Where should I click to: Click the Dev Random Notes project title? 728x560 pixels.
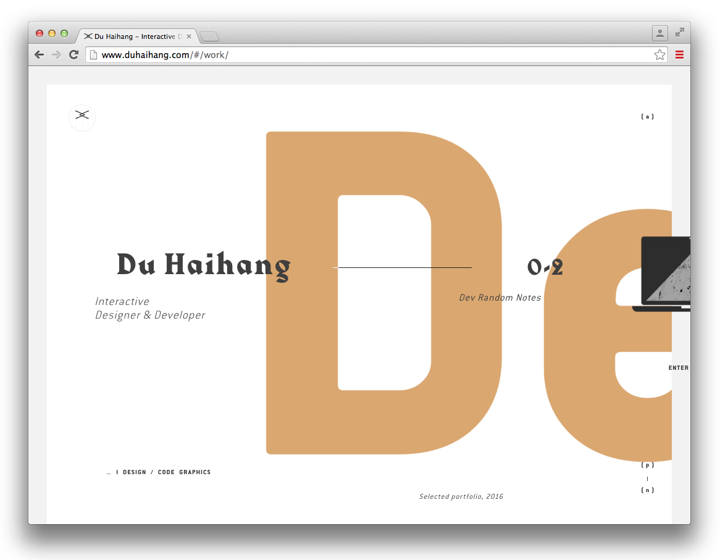(500, 298)
